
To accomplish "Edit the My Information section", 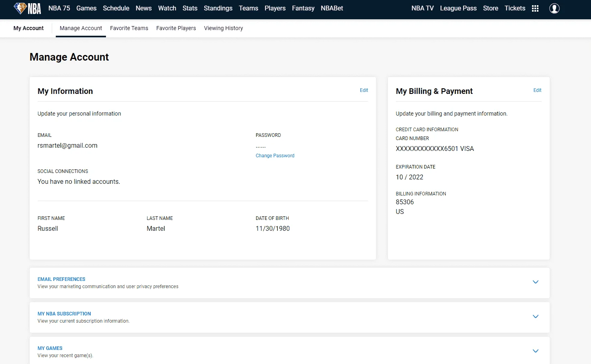I will coord(364,90).
